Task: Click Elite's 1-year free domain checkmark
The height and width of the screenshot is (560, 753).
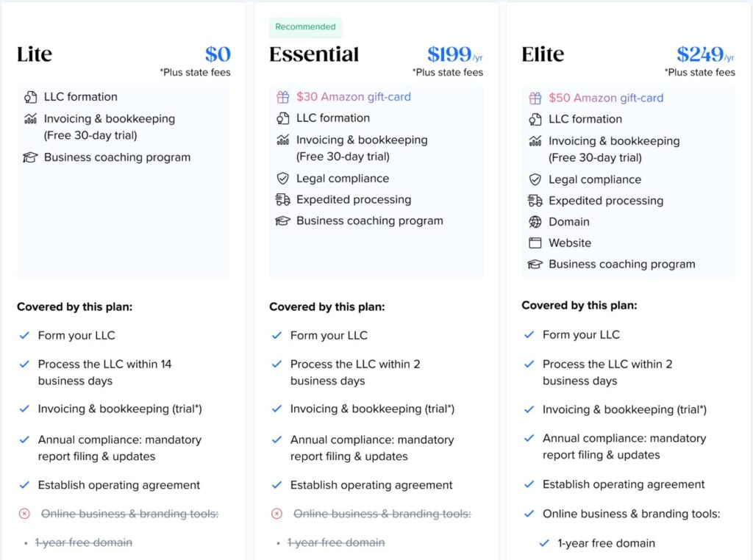Action: [544, 544]
